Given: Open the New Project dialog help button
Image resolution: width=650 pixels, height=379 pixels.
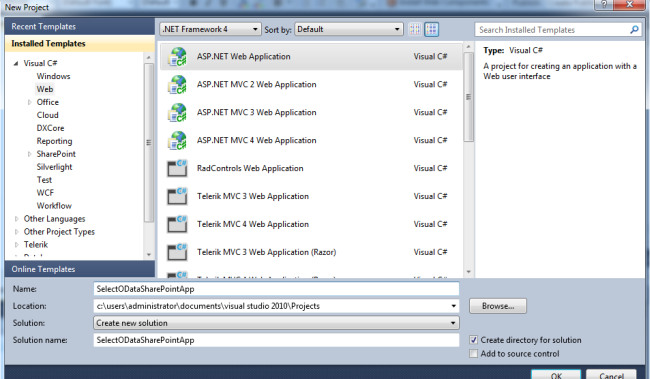Looking at the screenshot, I should click(x=604, y=5).
